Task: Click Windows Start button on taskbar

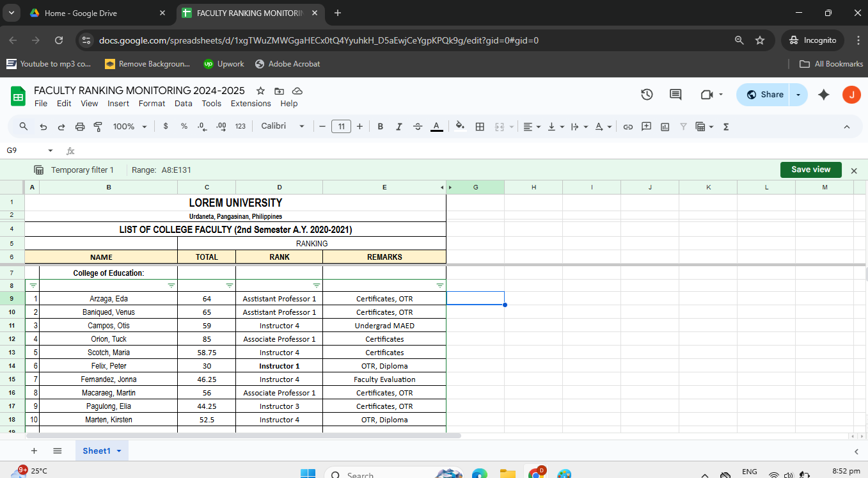Action: pos(308,474)
